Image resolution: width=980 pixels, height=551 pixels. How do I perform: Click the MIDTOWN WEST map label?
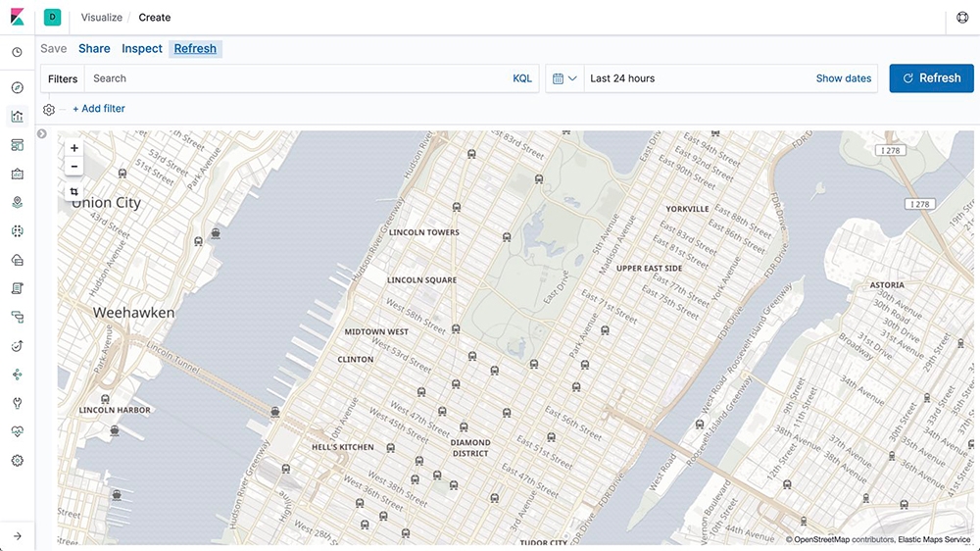pyautogui.click(x=376, y=332)
